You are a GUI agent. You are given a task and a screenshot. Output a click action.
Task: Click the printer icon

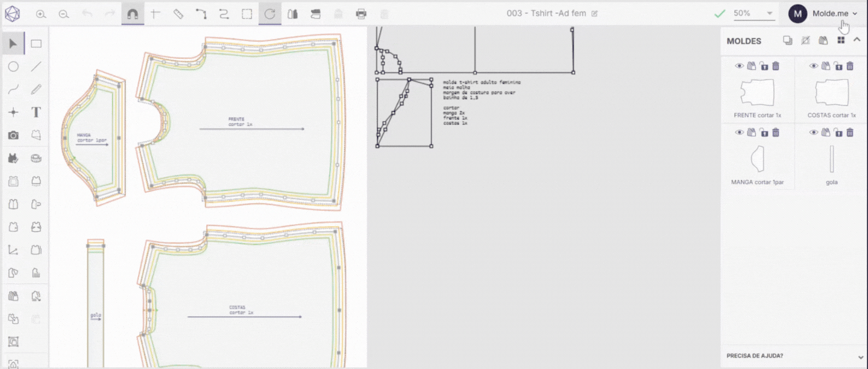click(x=361, y=14)
